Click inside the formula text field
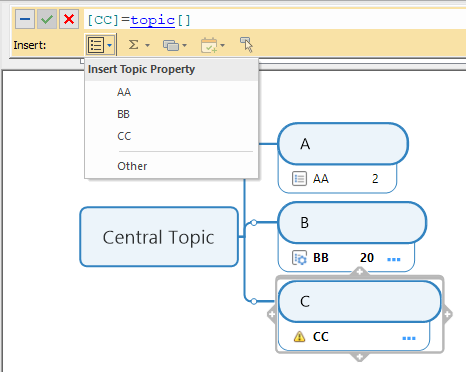Image resolution: width=466 pixels, height=372 pixels. point(275,20)
